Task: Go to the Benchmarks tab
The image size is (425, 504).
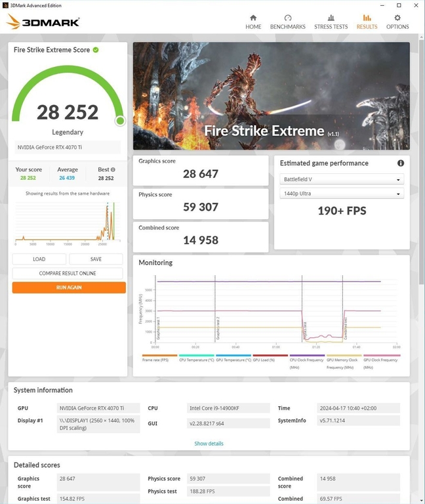Action: click(287, 22)
